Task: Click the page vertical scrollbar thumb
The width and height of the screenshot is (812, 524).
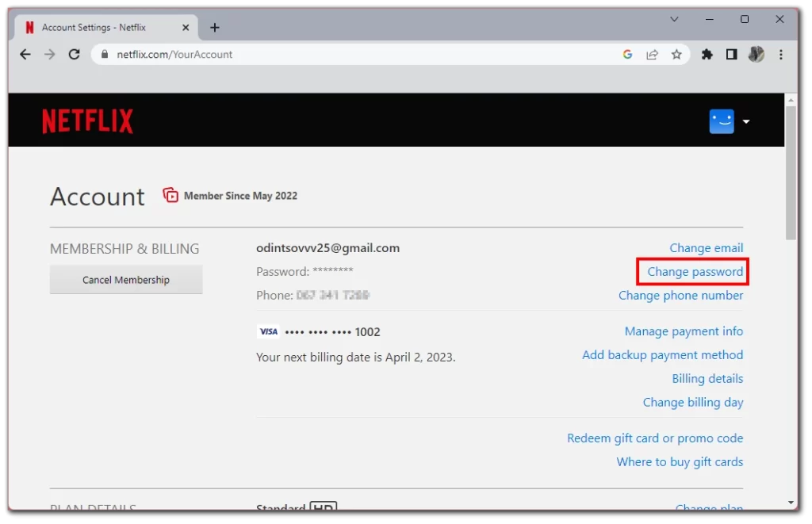Action: 791,173
